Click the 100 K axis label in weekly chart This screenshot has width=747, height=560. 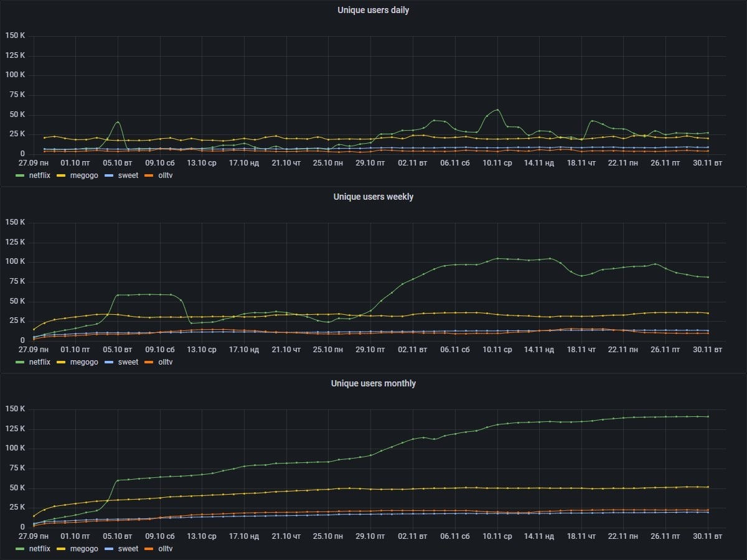(x=14, y=261)
